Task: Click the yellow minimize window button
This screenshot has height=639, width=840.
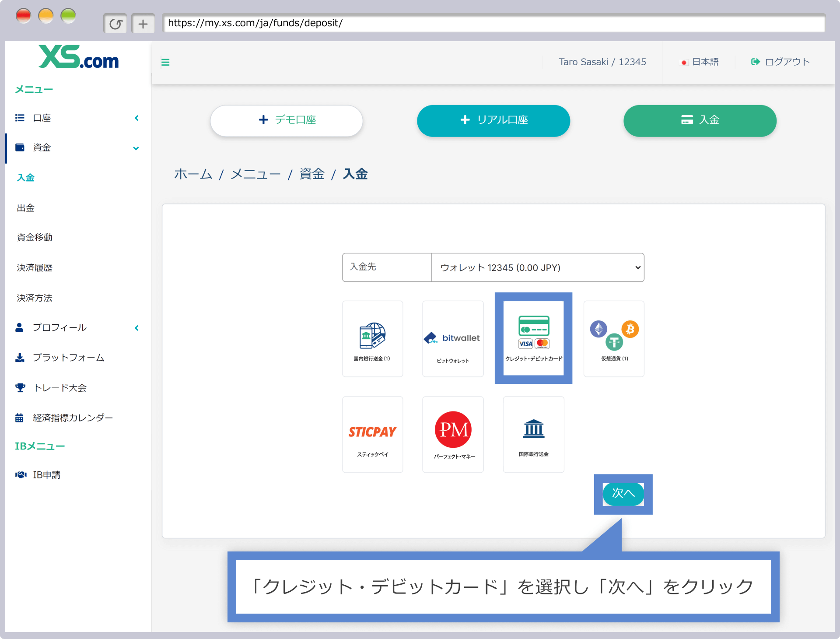Action: (x=46, y=16)
